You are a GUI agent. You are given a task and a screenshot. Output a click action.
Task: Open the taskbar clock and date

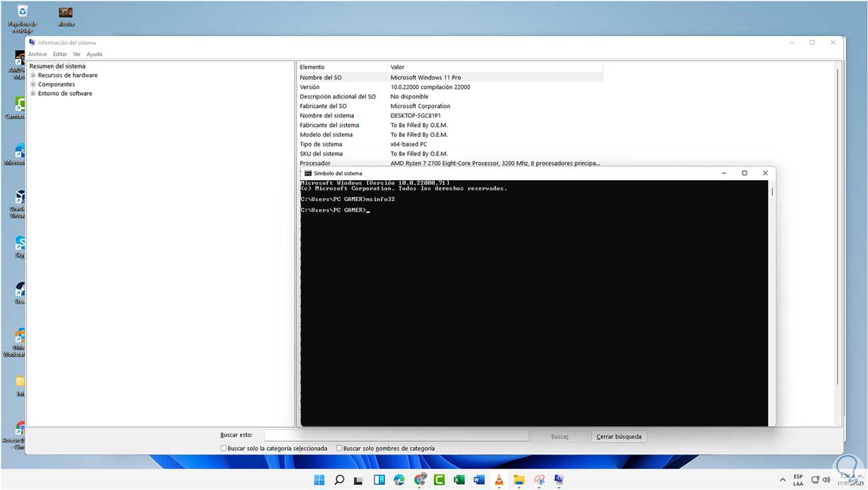coord(851,479)
